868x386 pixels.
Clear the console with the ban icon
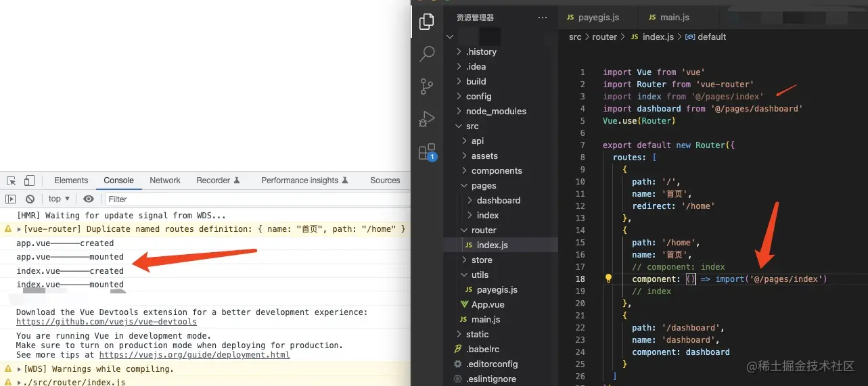pos(30,199)
